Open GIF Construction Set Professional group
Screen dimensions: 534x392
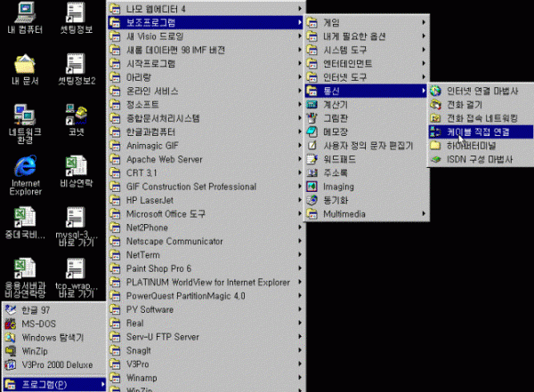coord(206,187)
